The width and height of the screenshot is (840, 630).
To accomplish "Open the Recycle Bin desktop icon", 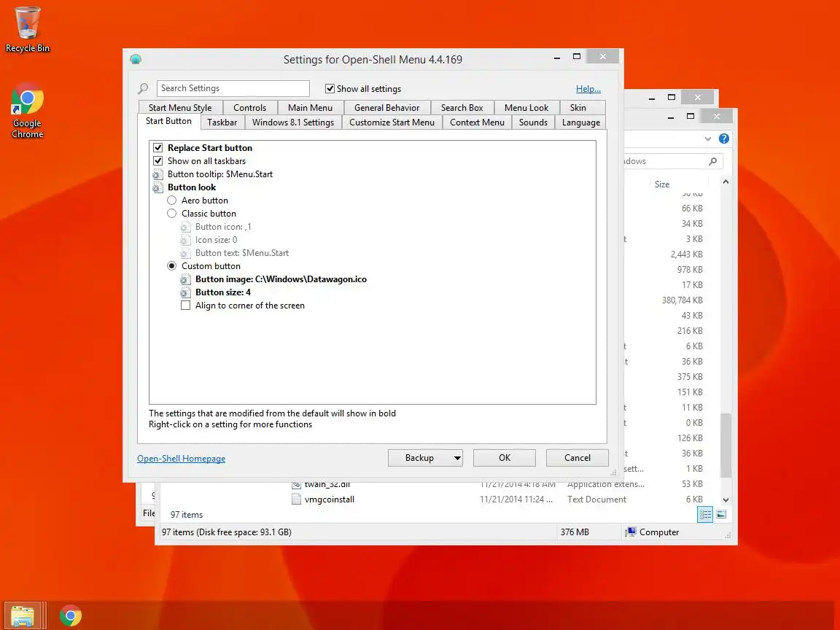I will pos(27,29).
